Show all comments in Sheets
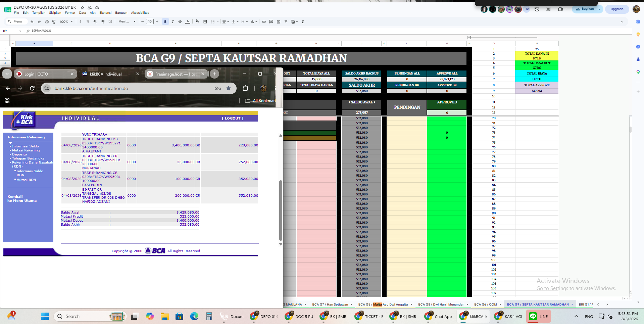Image resolution: width=644 pixels, height=324 pixels. click(548, 9)
